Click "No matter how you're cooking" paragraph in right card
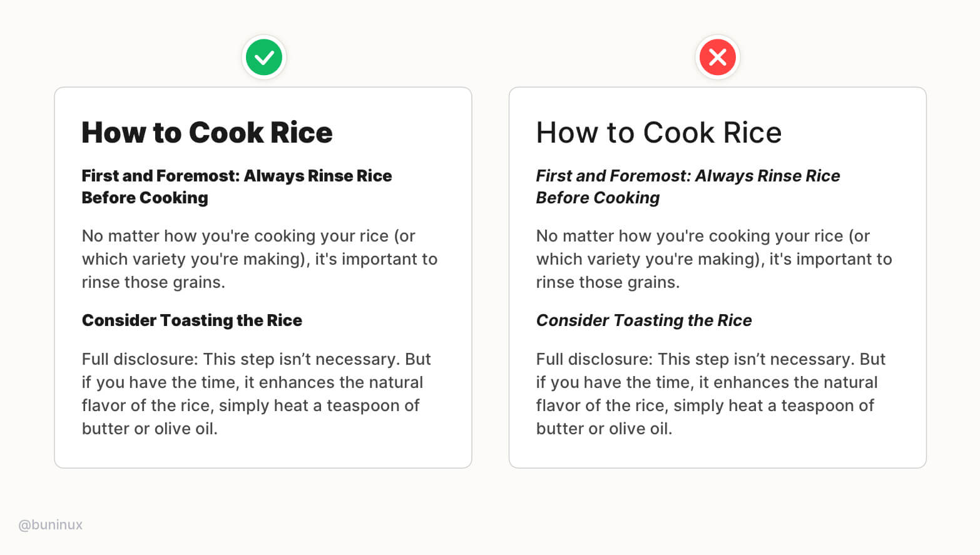 714,259
